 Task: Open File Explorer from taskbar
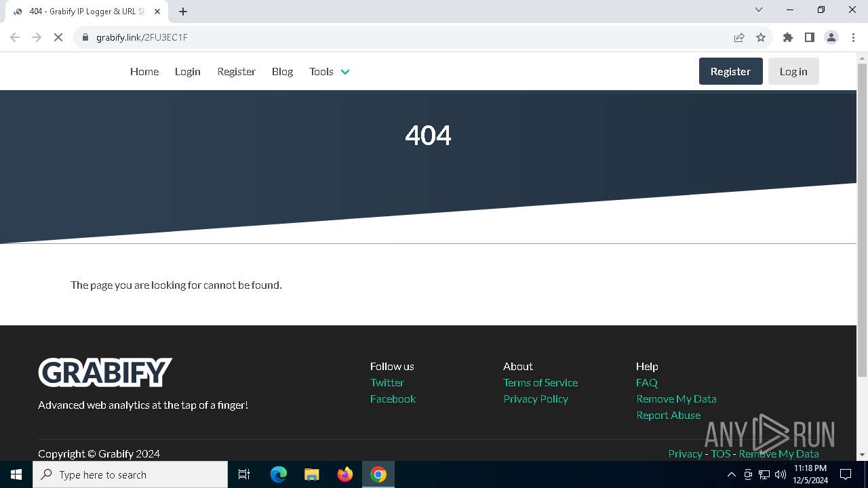click(x=312, y=474)
